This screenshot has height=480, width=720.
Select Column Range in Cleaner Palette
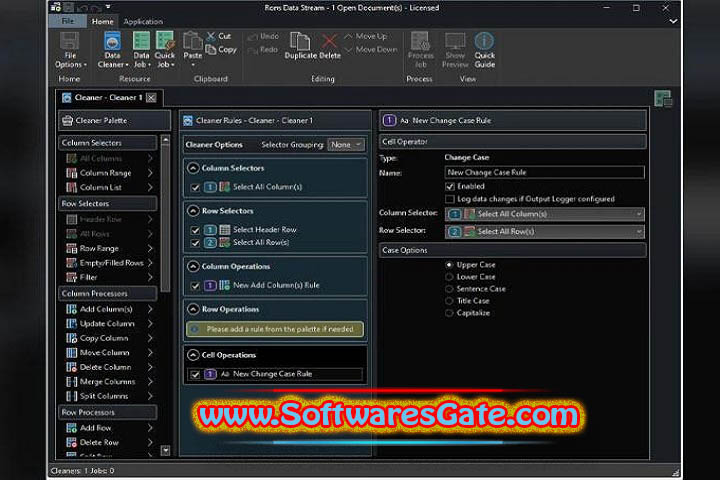coord(109,173)
